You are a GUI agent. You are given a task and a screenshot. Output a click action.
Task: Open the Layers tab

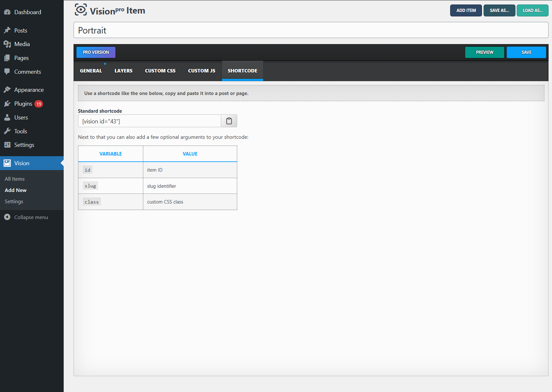point(124,71)
